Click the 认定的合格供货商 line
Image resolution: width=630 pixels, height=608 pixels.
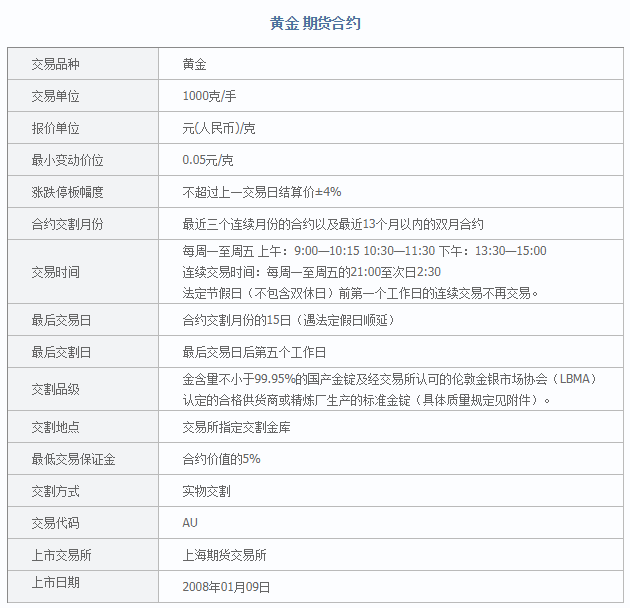click(366, 401)
